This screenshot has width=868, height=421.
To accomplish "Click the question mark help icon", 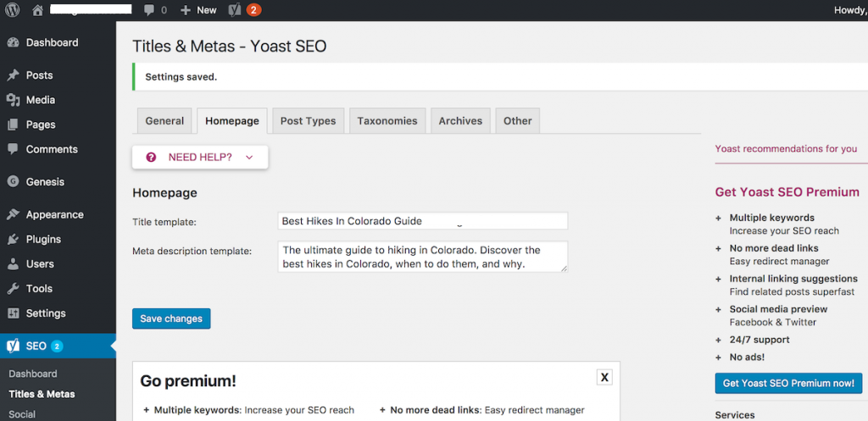I will 151,157.
